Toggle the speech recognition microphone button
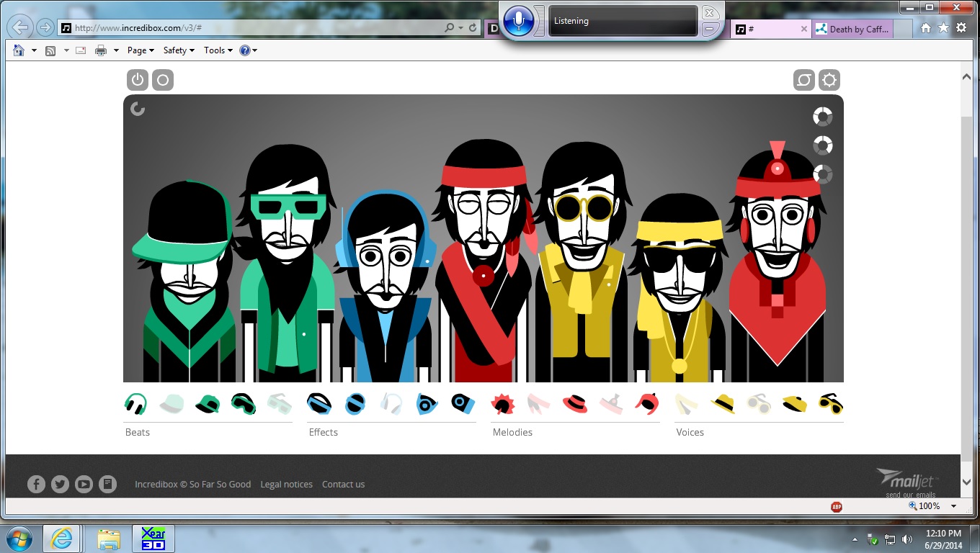 click(x=517, y=21)
